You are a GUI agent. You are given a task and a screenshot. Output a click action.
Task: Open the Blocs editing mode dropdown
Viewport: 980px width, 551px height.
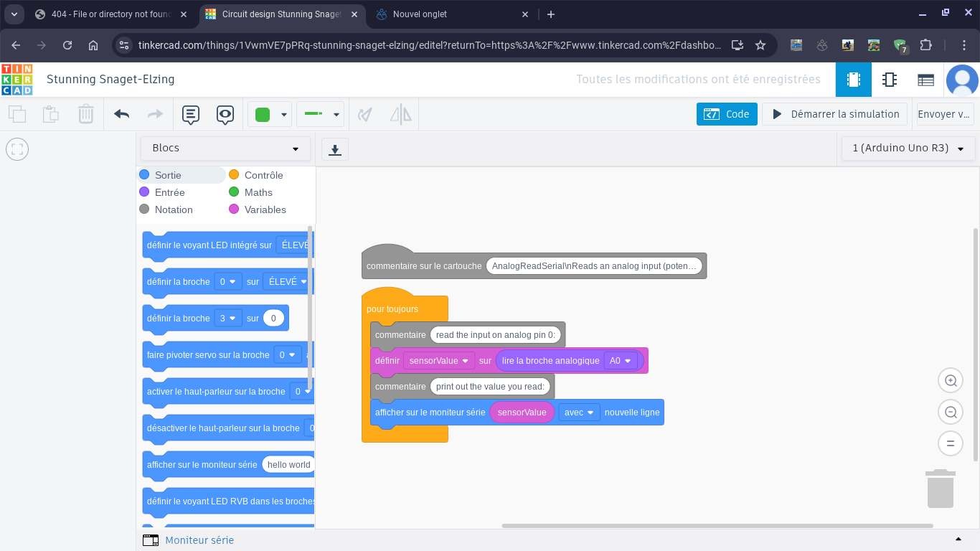[x=225, y=149]
